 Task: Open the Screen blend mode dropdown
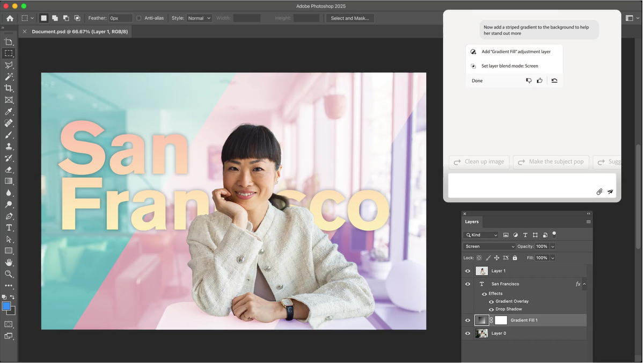pyautogui.click(x=489, y=246)
